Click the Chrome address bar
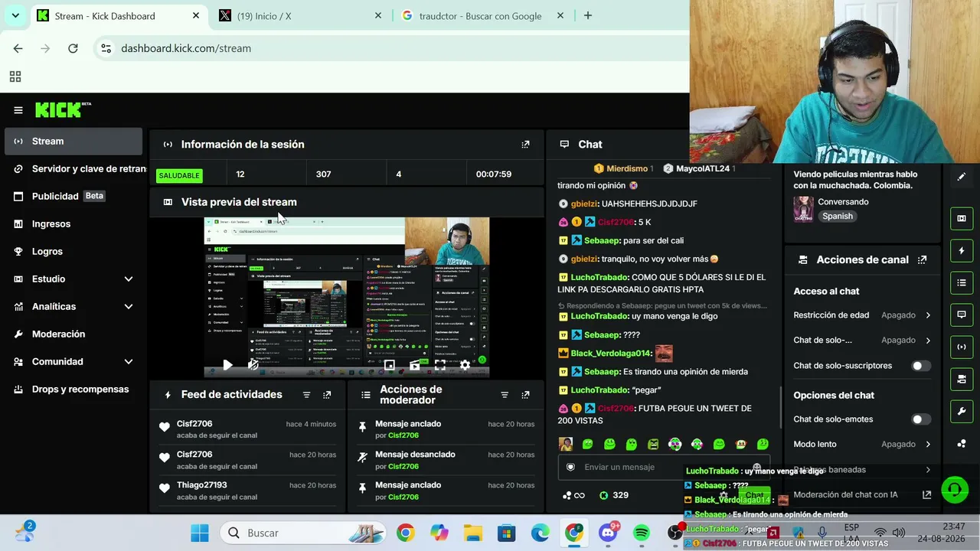This screenshot has width=980, height=551. click(x=390, y=48)
